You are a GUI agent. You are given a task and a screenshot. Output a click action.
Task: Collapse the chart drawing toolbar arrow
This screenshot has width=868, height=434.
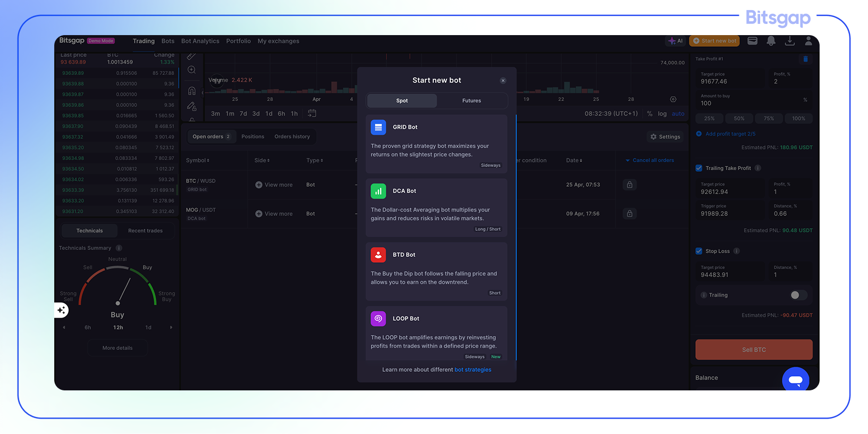tap(203, 93)
